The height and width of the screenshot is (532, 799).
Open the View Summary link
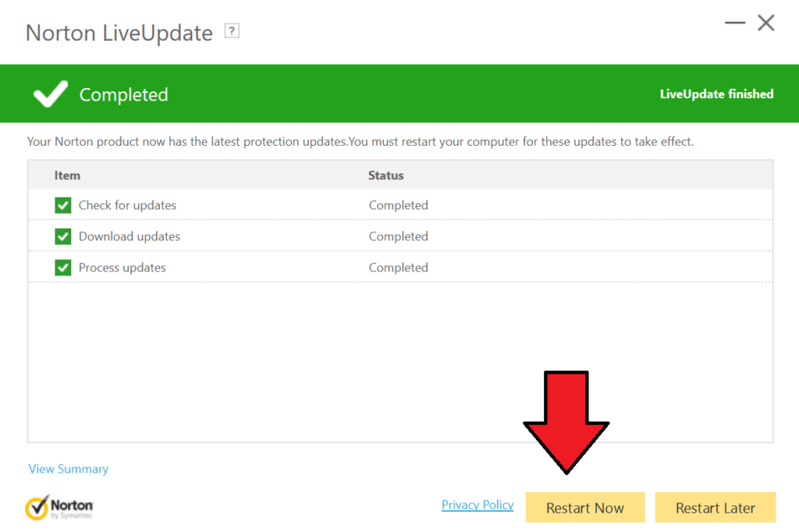point(69,469)
